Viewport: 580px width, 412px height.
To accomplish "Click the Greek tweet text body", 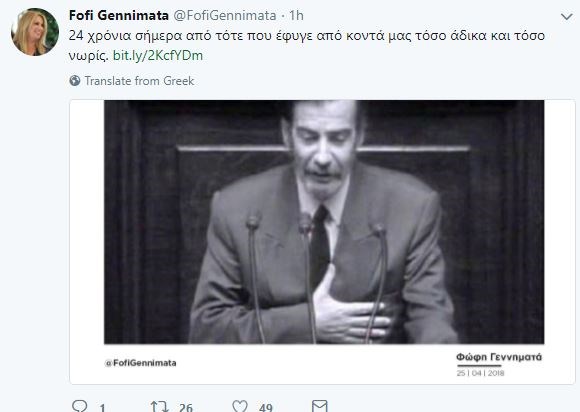I will (307, 45).
